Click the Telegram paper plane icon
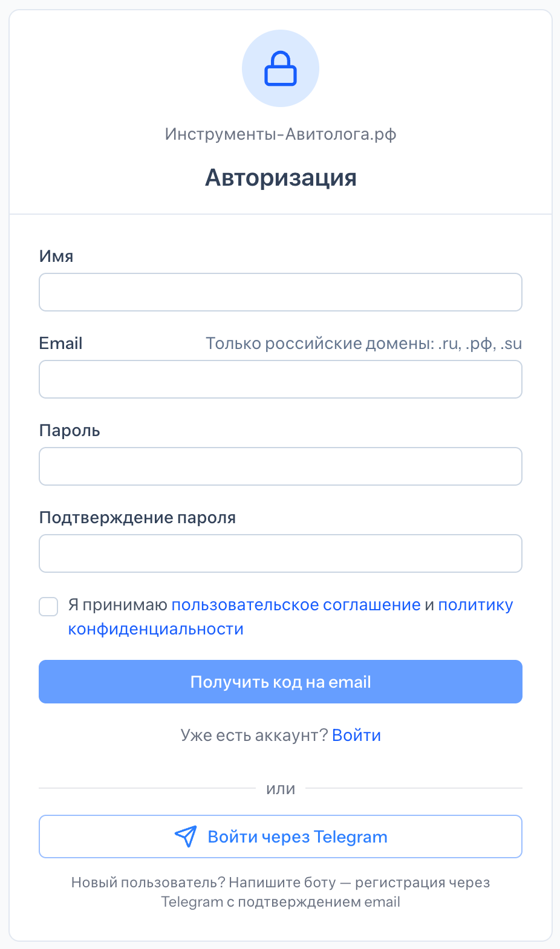The height and width of the screenshot is (949, 560). click(x=186, y=836)
